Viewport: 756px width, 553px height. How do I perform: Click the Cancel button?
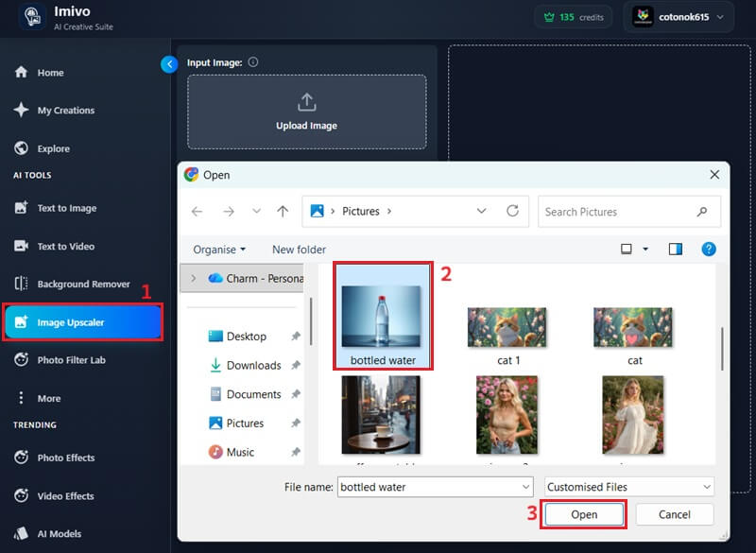674,514
